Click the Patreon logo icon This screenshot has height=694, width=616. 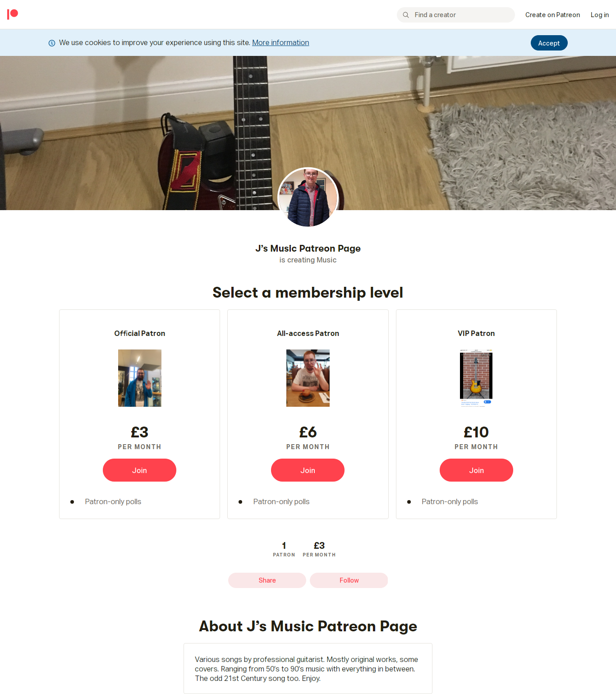[13, 14]
